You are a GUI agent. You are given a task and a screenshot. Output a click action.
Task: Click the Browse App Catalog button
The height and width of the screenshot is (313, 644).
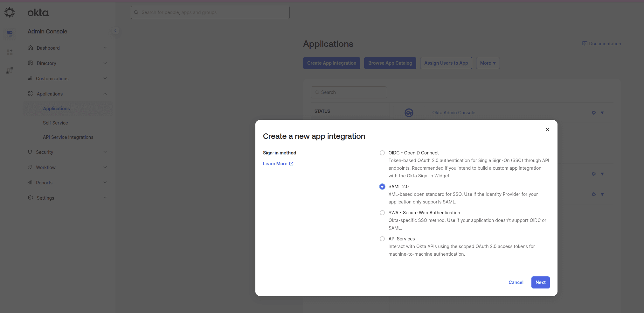(390, 63)
